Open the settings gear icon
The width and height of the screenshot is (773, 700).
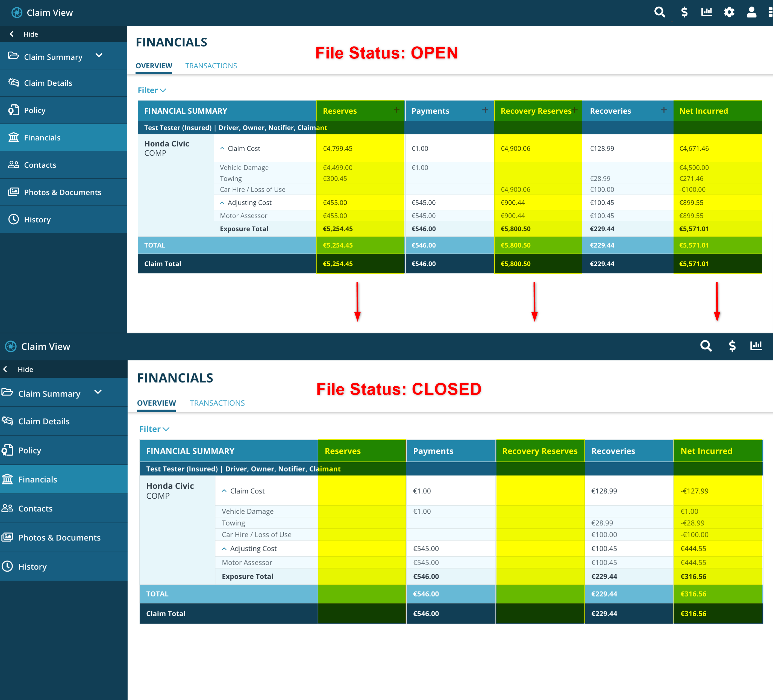729,12
